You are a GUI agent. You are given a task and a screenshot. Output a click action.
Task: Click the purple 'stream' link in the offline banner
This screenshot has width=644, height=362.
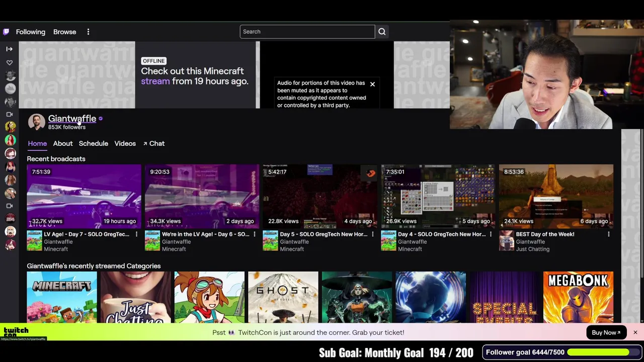tap(155, 81)
